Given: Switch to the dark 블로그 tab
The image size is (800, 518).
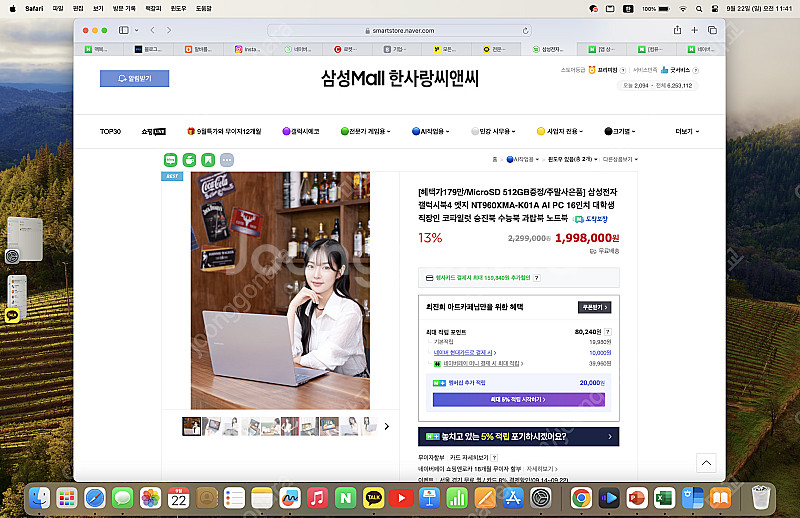Looking at the screenshot, I should pos(148,49).
